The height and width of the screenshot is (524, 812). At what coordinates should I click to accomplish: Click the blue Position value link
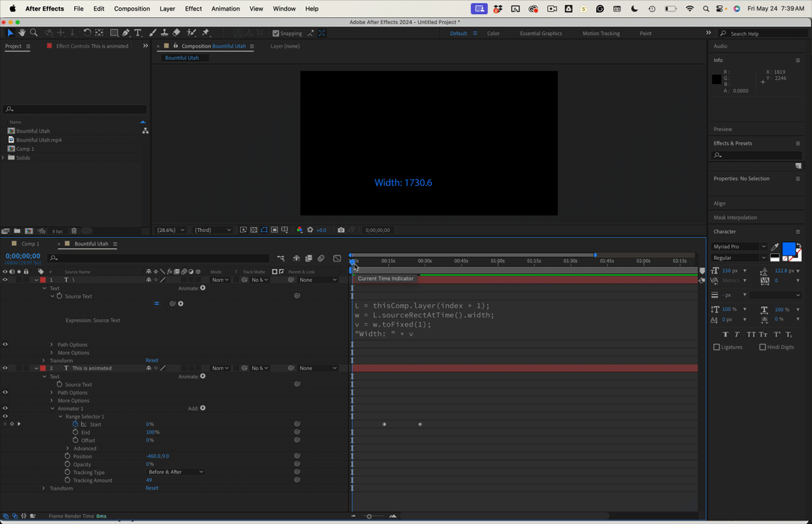coord(156,456)
